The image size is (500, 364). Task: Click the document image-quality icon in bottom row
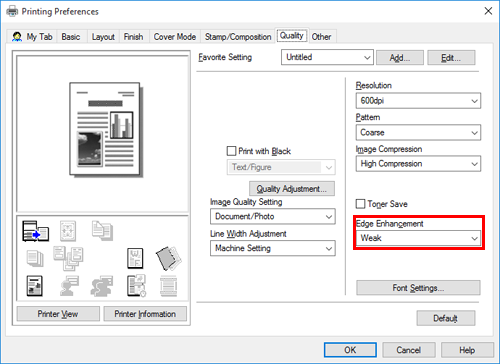tap(34, 286)
